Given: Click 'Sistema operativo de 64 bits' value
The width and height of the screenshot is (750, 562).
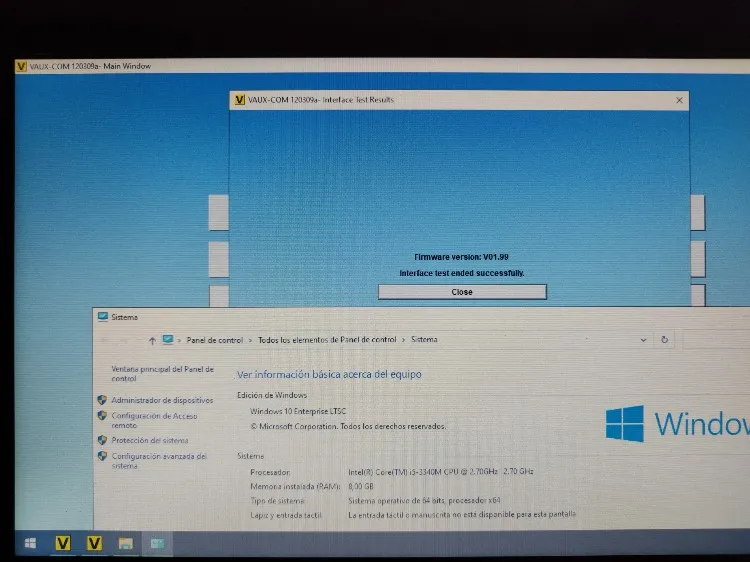Looking at the screenshot, I should 424,500.
